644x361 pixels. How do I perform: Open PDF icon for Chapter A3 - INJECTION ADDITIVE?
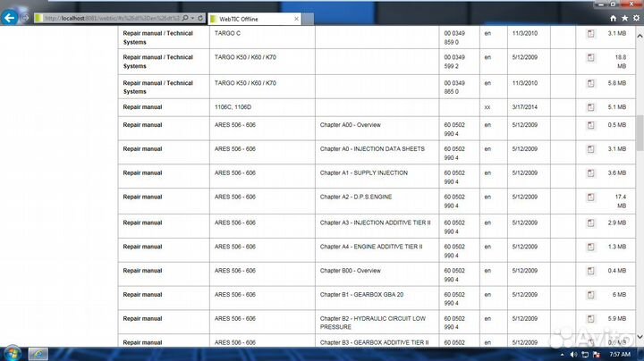coord(590,222)
